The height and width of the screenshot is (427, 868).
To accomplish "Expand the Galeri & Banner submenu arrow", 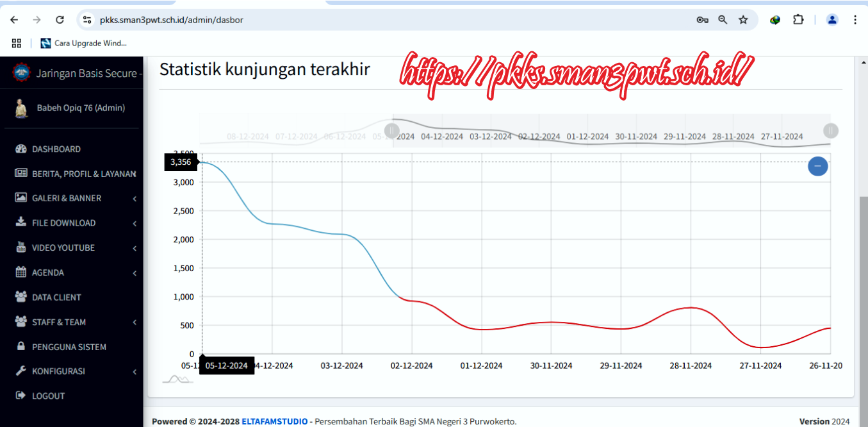I will [x=135, y=199].
